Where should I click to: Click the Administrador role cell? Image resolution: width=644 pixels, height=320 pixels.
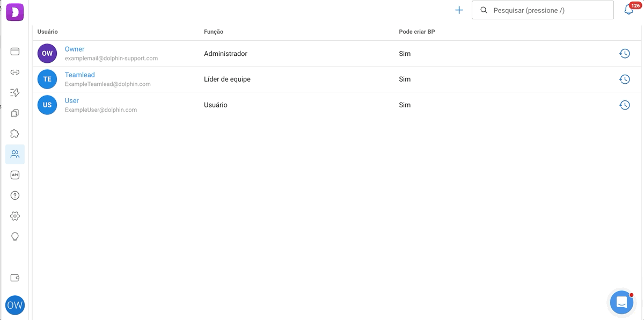pyautogui.click(x=225, y=54)
